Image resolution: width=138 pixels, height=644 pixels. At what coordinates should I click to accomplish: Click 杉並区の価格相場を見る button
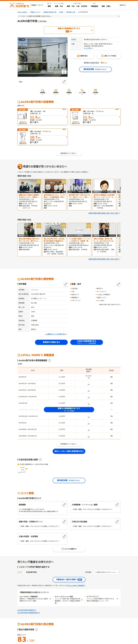(86, 342)
